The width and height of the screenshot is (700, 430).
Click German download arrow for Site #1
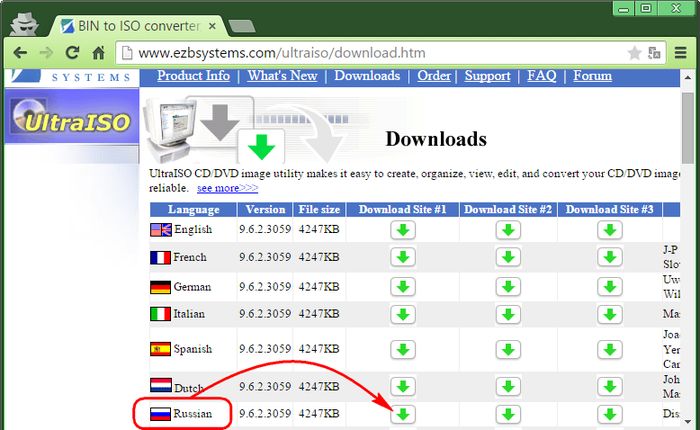coord(402,284)
